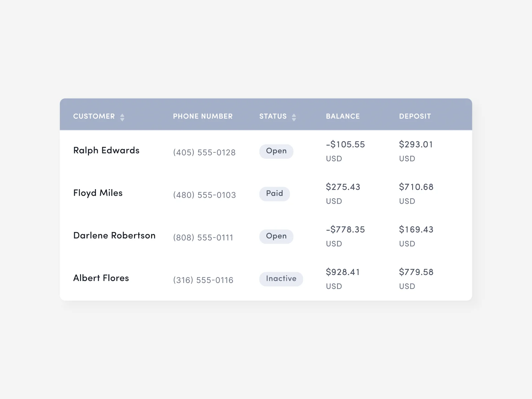The width and height of the screenshot is (532, 399).
Task: Click Ralph Edwards customer name
Action: point(106,151)
